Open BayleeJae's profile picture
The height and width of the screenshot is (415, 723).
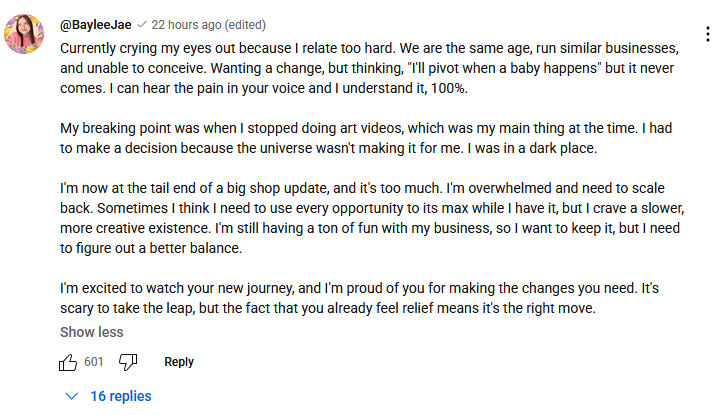click(x=24, y=34)
